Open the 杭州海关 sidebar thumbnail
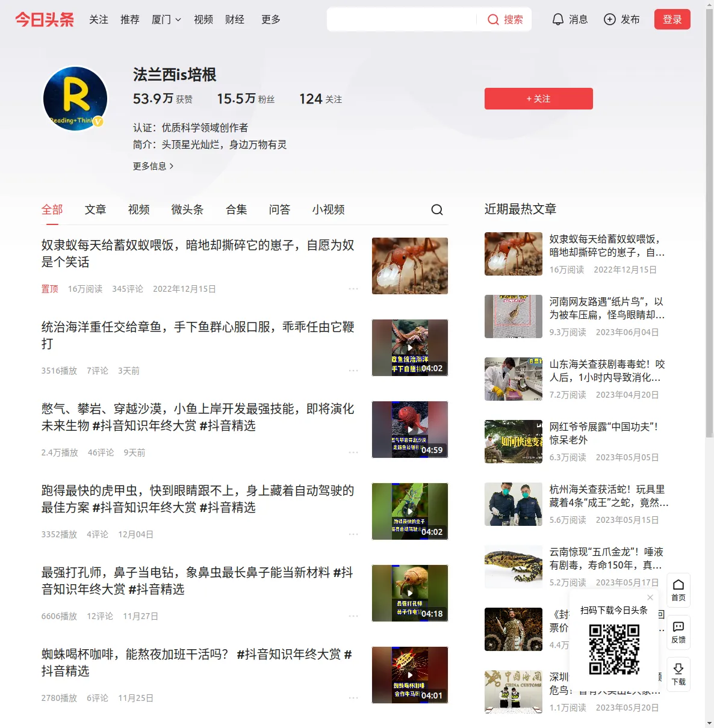This screenshot has width=714, height=728. click(x=514, y=504)
